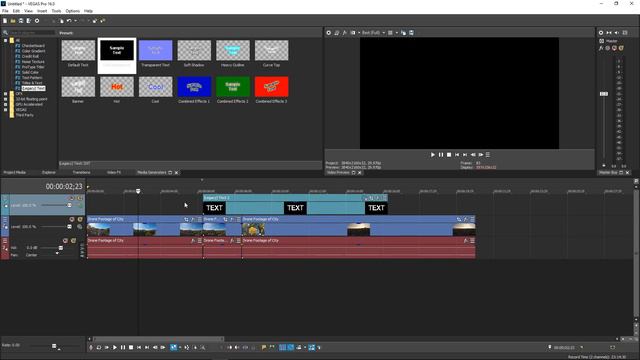Viewport: 640px width, 360px height.
Task: Select the Hot preset thumbnail
Action: tap(117, 87)
